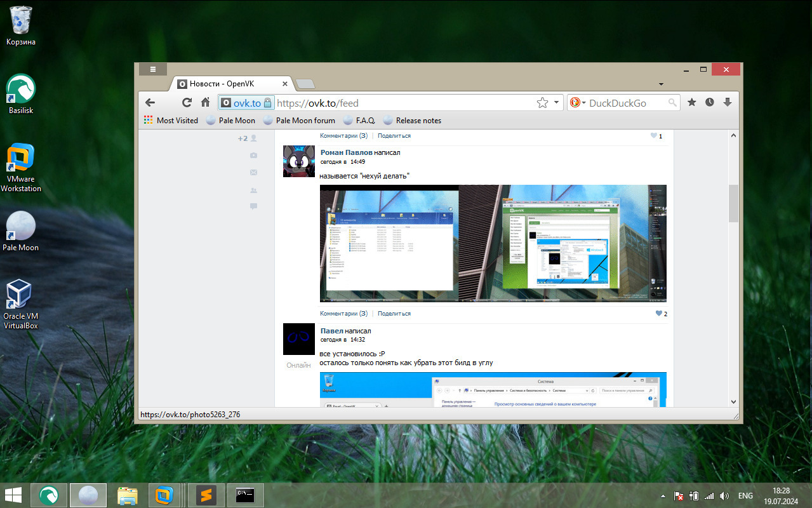Open the Роман Павлов profile link

[x=346, y=152]
